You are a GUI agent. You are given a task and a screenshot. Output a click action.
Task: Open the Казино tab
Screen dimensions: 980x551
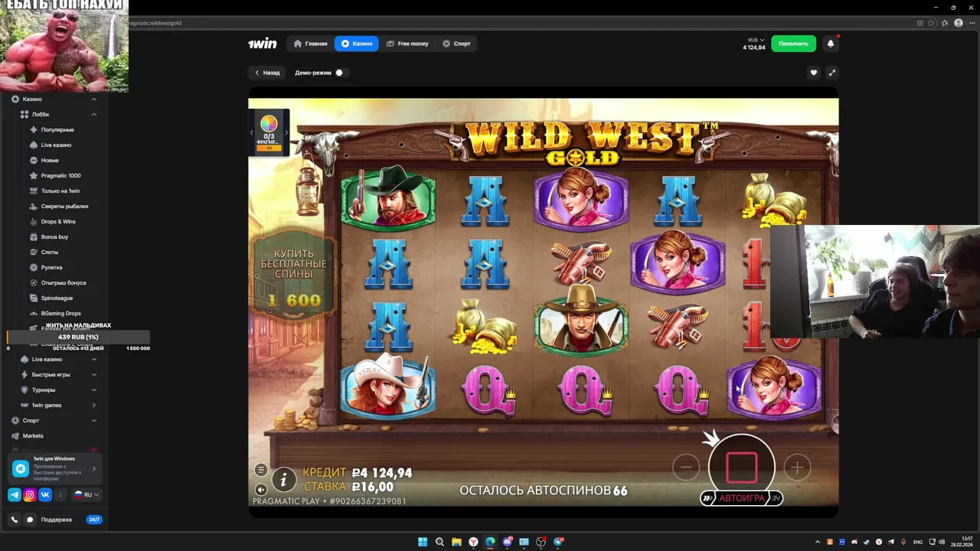tap(357, 44)
